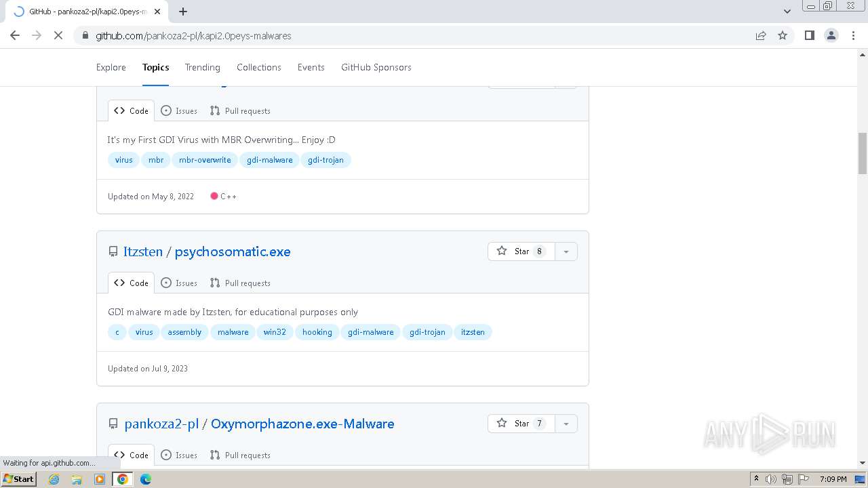This screenshot has height=488, width=868.
Task: Open the Events navigation link
Action: click(x=311, y=67)
